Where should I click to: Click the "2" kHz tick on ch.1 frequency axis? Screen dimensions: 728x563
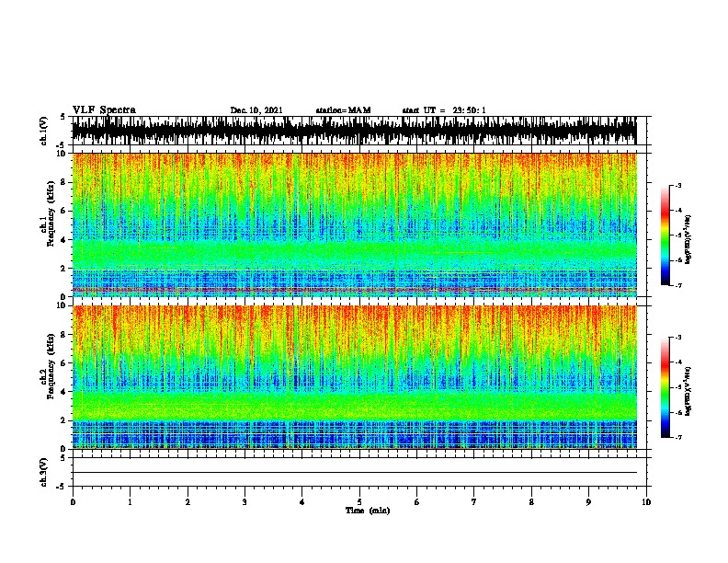(64, 268)
